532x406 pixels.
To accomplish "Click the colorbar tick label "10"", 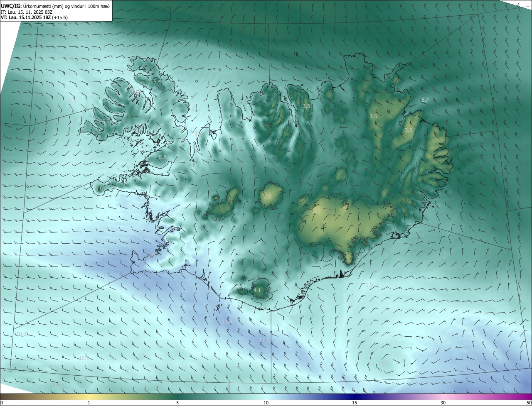I will [266, 403].
